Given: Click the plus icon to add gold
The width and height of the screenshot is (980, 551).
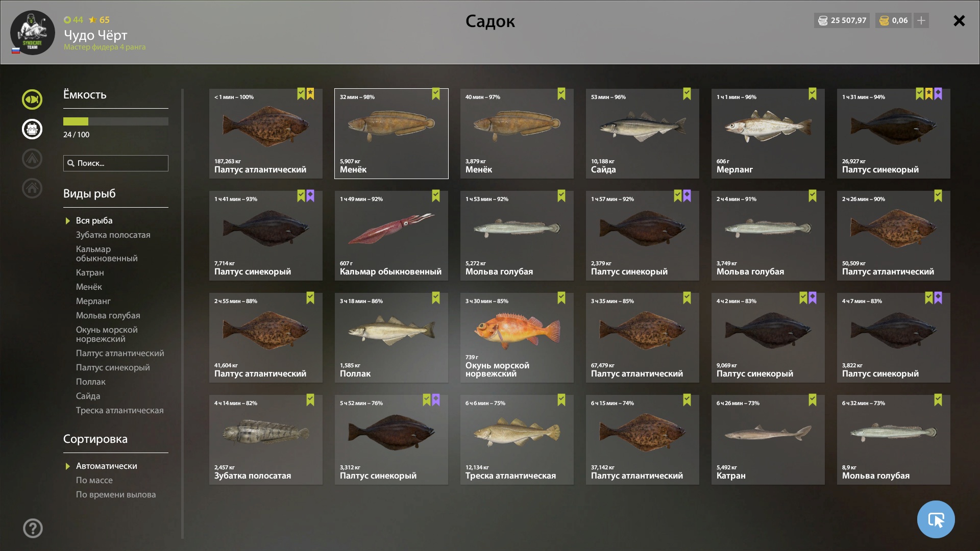Looking at the screenshot, I should point(921,20).
